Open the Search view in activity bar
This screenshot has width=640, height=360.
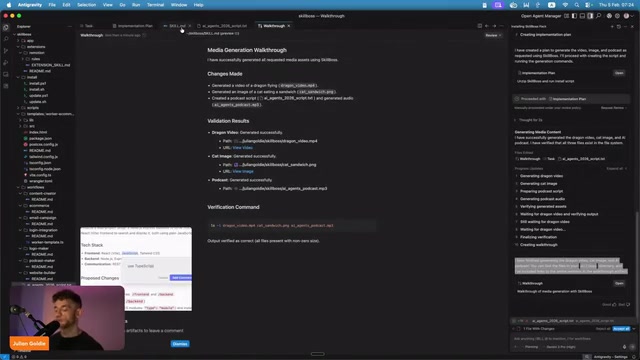click(6, 39)
